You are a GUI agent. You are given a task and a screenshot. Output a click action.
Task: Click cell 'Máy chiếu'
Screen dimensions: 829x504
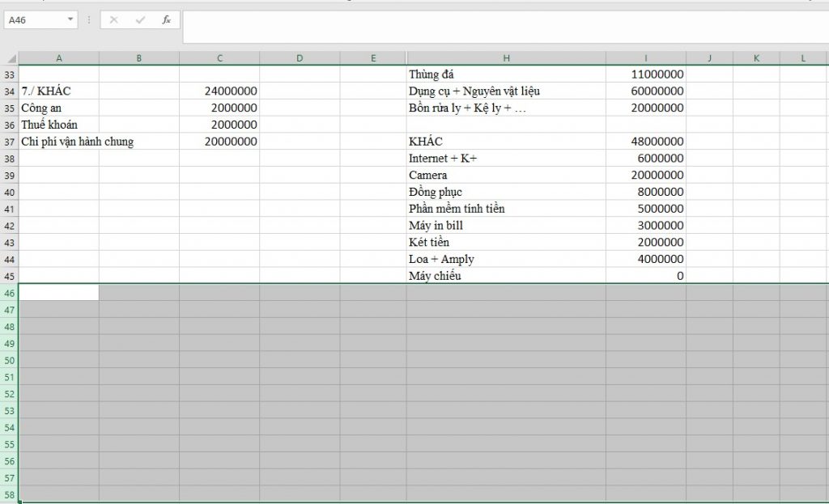tap(507, 276)
